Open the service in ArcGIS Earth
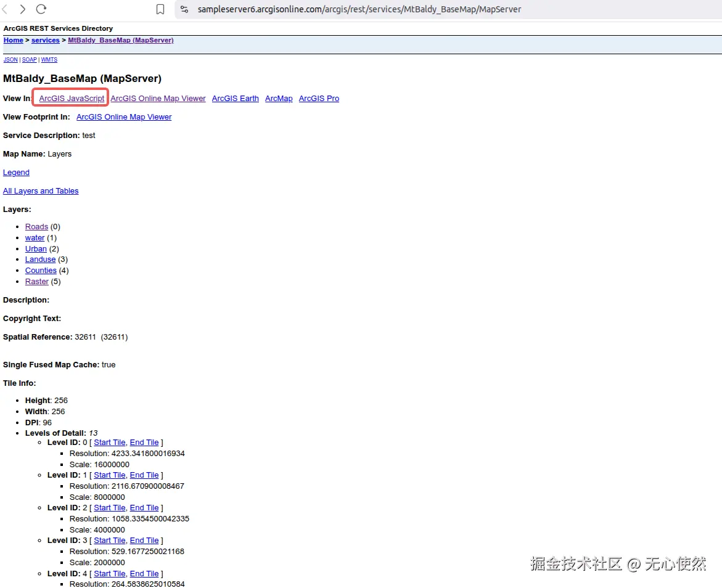722x588 pixels. (236, 98)
